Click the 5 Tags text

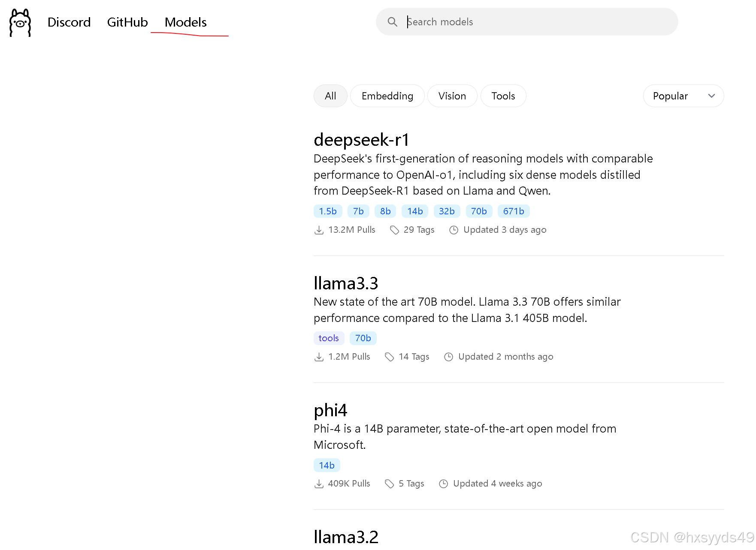[x=411, y=484]
